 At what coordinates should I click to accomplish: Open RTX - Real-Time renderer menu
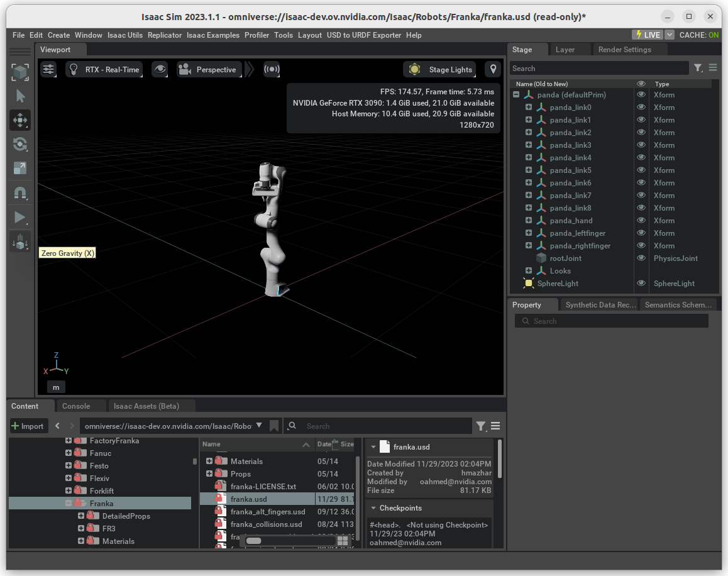coord(104,70)
